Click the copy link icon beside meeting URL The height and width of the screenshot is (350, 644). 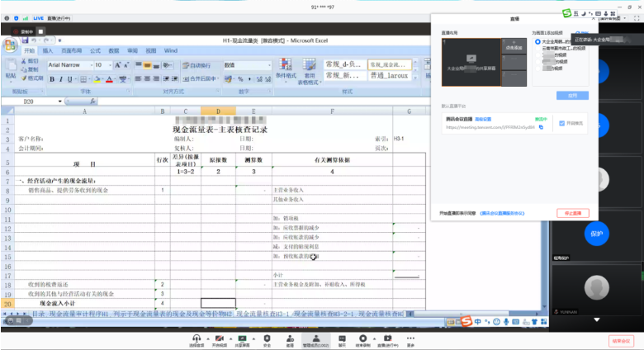click(541, 127)
